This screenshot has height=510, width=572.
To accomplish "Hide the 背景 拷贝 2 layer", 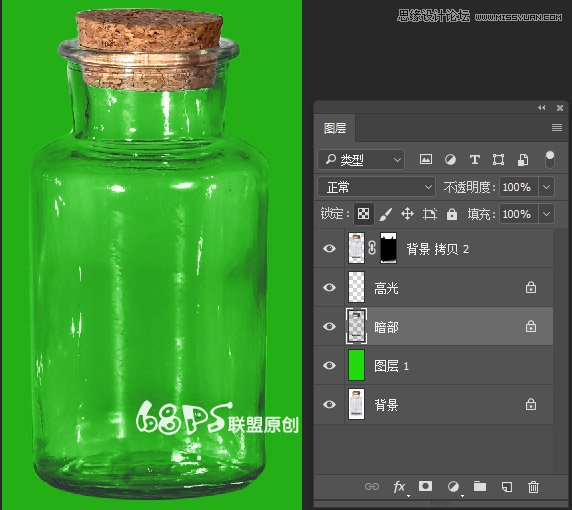I will (329, 248).
